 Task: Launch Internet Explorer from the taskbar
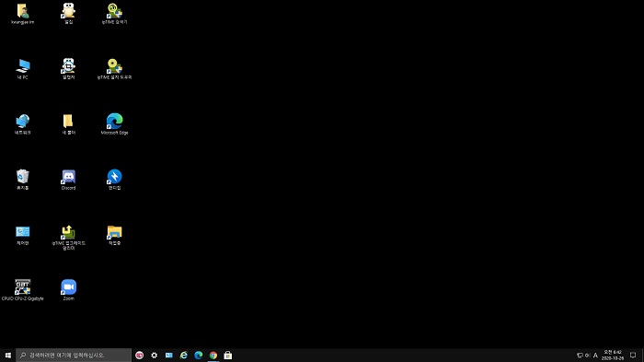[184, 355]
